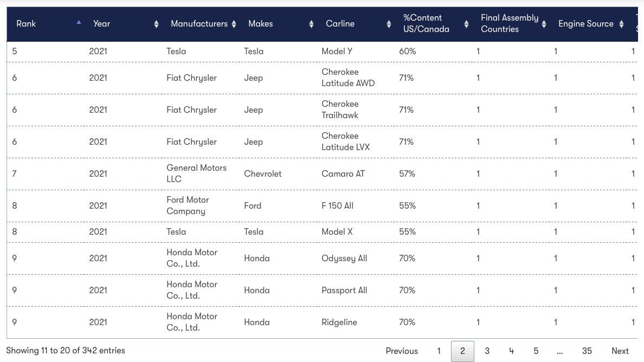This screenshot has width=644, height=362.
Task: Click the Cherokee Trailhawk cell
Action: [x=340, y=109]
